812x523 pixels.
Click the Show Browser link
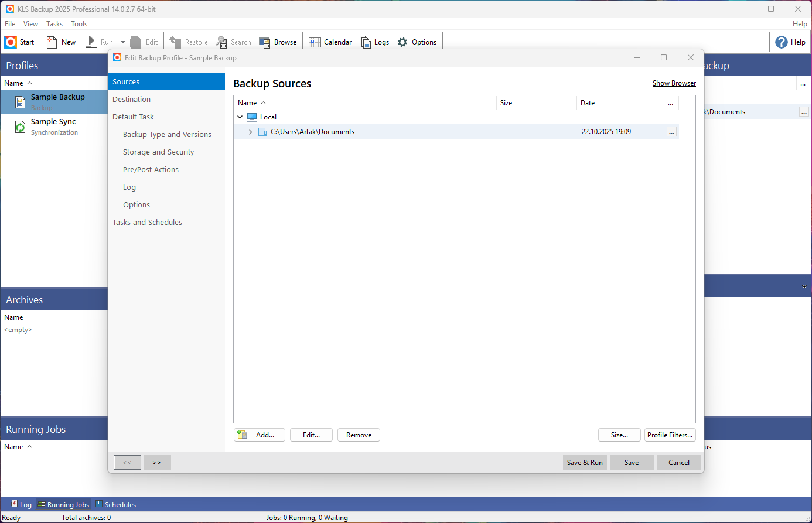pyautogui.click(x=674, y=83)
